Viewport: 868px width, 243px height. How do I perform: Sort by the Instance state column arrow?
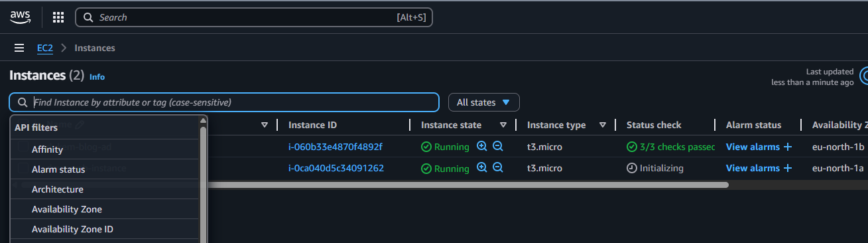tap(503, 125)
